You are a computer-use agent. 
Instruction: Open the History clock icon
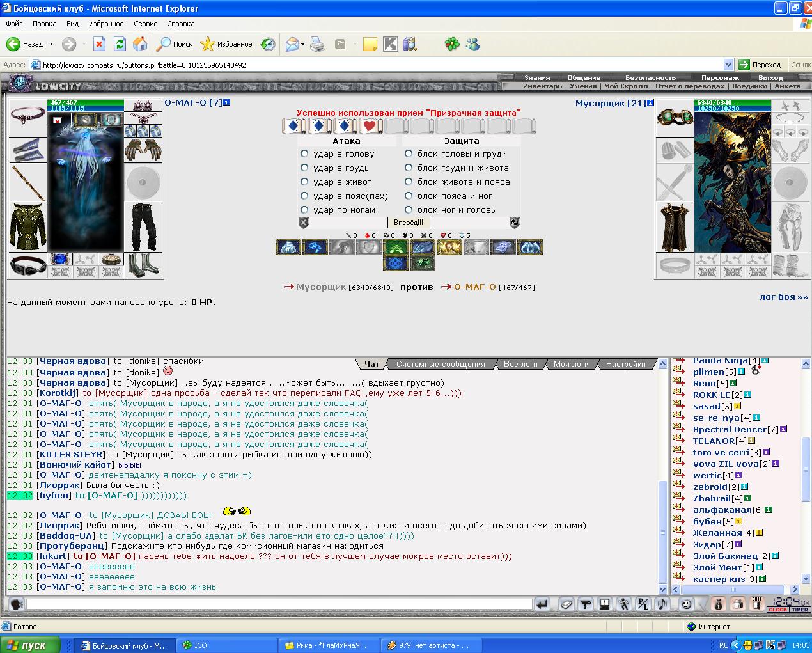pos(269,44)
